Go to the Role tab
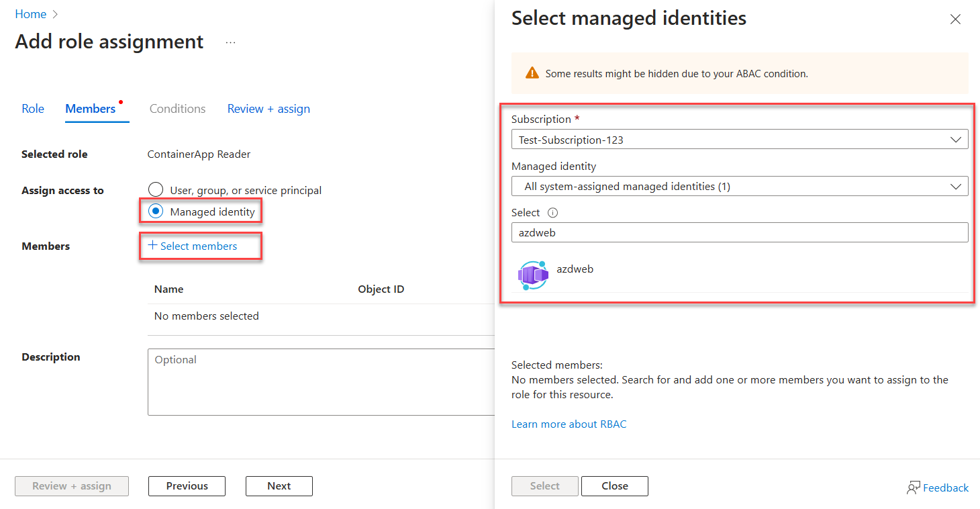This screenshot has width=980, height=509. click(32, 108)
